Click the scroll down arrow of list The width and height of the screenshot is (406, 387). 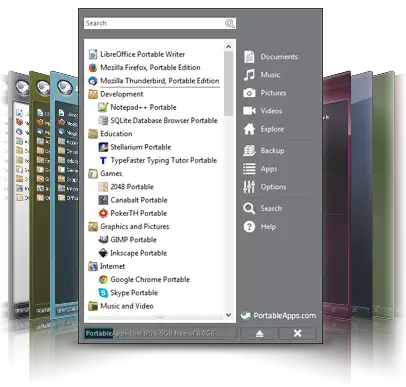229,314
